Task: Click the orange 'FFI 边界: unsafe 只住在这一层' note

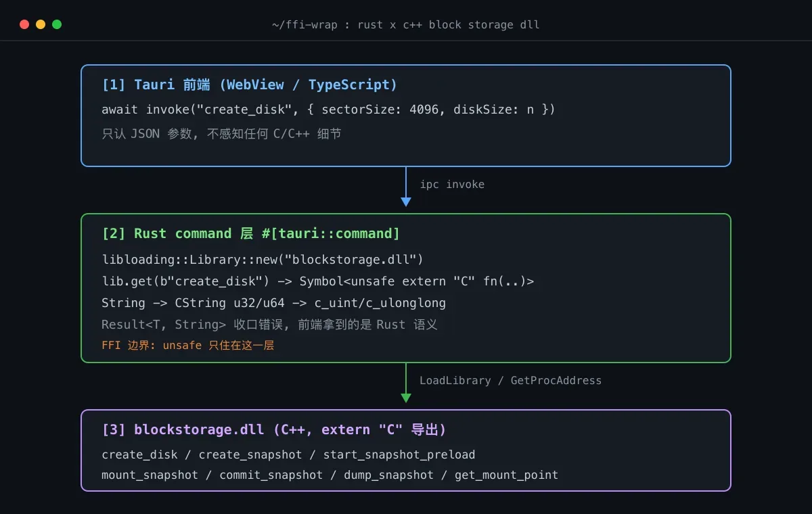Action: (x=187, y=345)
